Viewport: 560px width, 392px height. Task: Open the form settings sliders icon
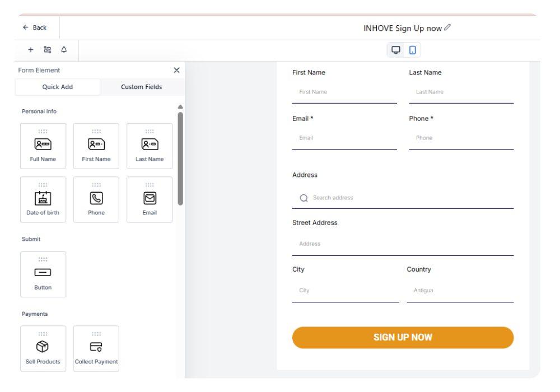(x=47, y=50)
